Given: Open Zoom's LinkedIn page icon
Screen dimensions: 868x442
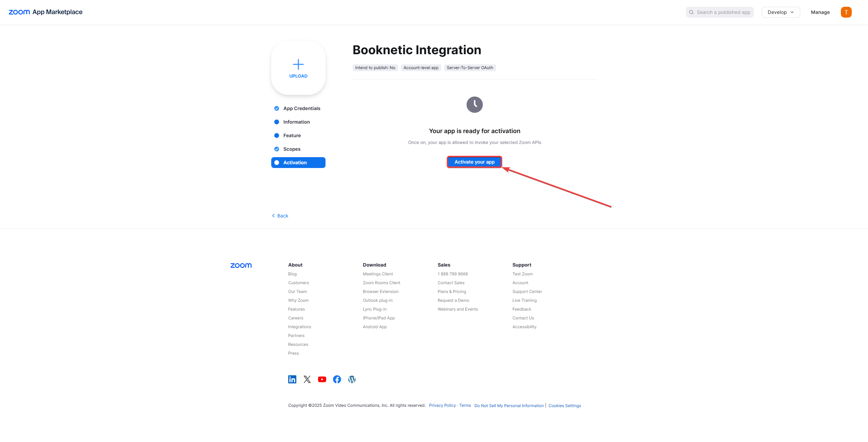Looking at the screenshot, I should (292, 379).
